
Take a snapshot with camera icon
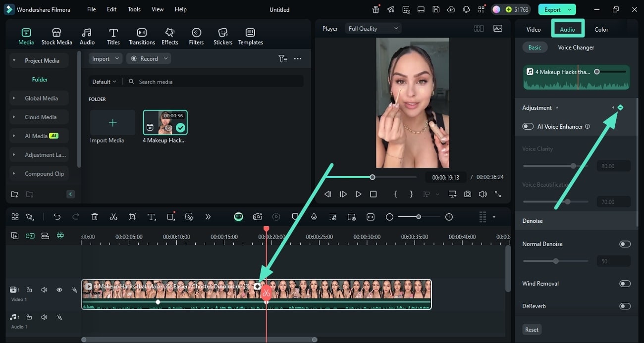click(467, 194)
